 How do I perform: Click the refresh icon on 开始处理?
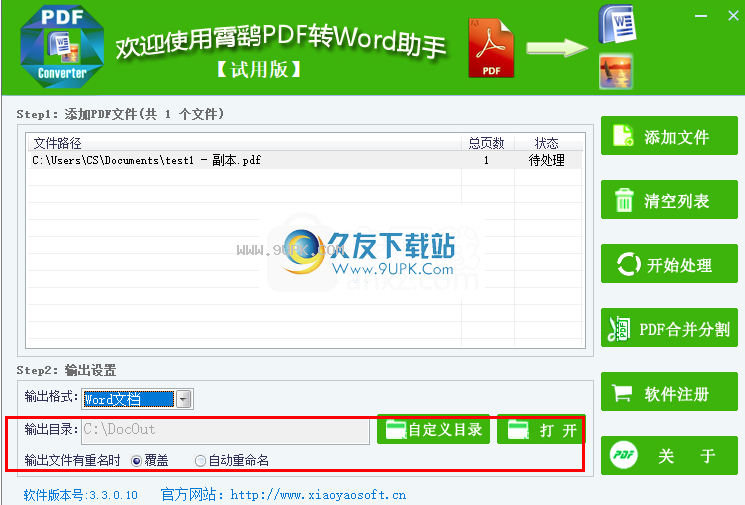(629, 264)
